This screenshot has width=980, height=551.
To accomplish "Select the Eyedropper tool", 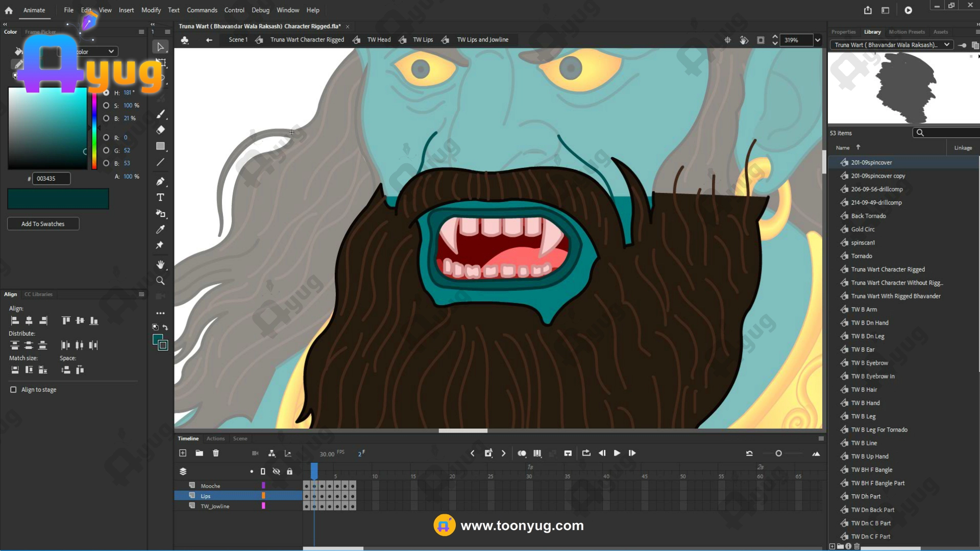I will coord(160,230).
